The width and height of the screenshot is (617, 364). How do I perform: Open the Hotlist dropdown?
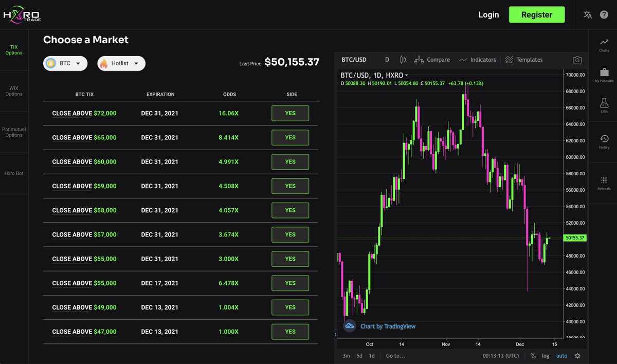pos(121,63)
